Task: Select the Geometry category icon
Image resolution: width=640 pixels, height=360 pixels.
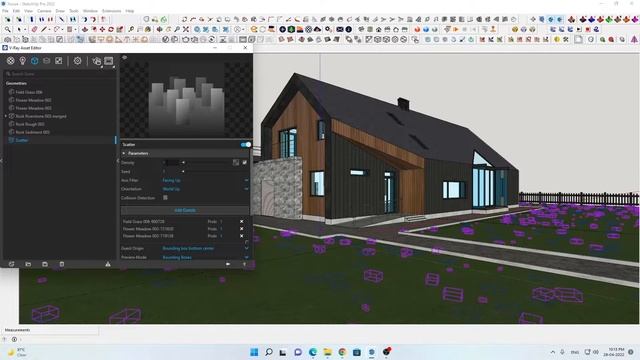Action: point(34,61)
